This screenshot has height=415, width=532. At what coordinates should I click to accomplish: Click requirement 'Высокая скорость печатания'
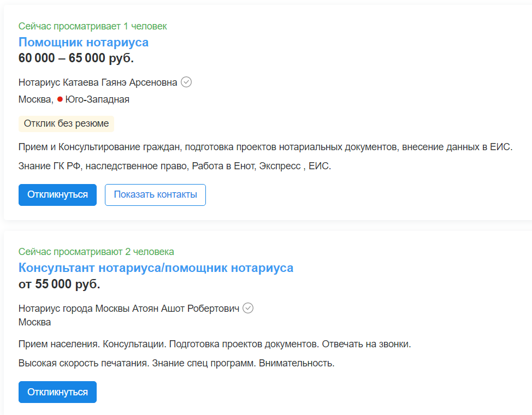click(x=84, y=363)
